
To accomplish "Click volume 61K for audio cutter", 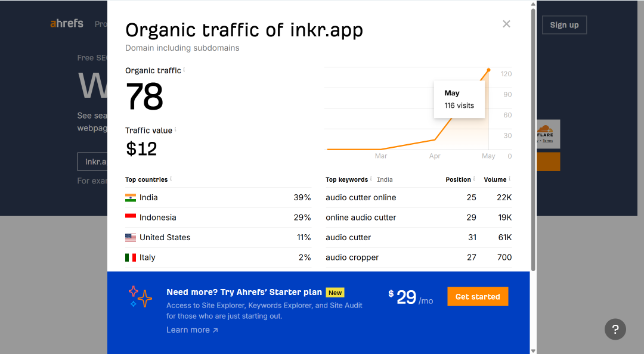I will click(505, 237).
